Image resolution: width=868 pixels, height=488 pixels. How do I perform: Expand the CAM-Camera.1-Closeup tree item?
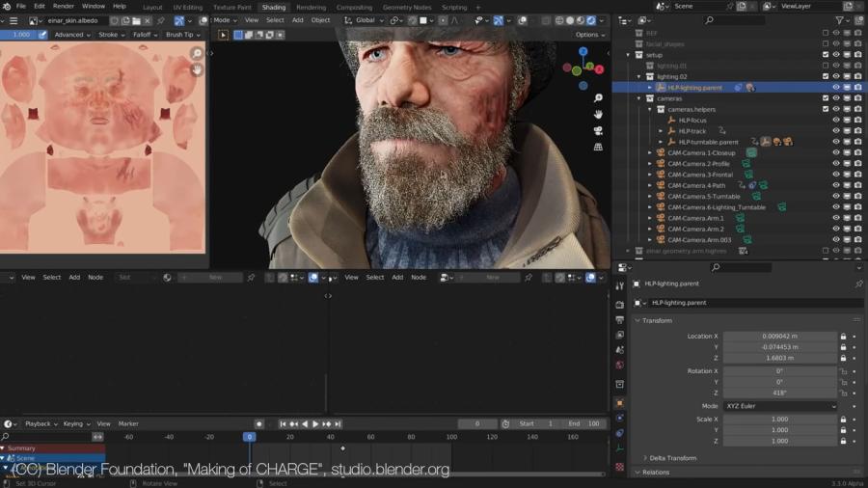(x=650, y=153)
